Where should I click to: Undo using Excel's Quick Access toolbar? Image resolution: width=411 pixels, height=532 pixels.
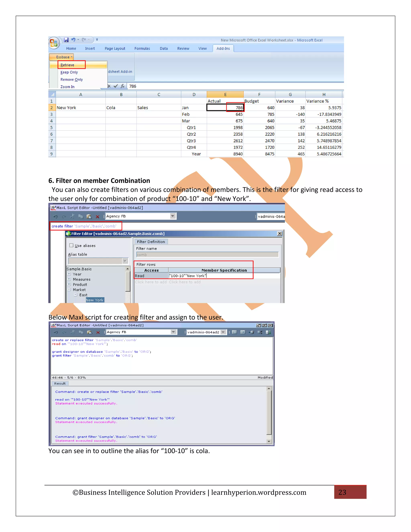(x=73, y=40)
